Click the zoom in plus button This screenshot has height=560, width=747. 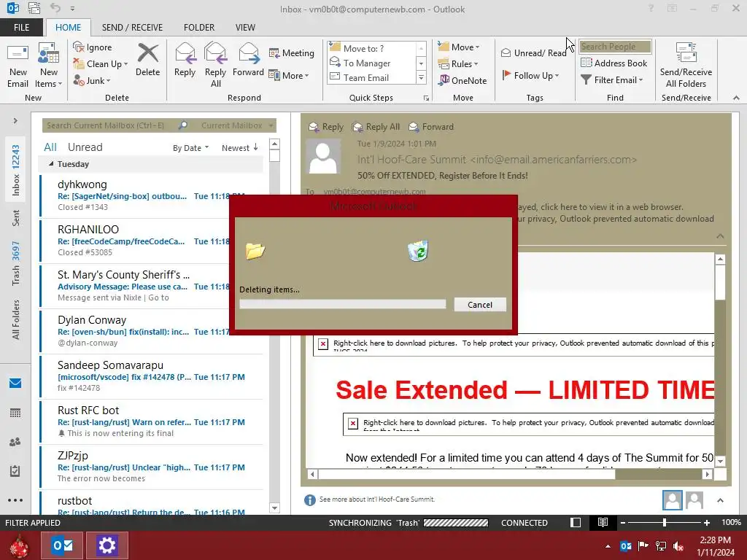707,522
